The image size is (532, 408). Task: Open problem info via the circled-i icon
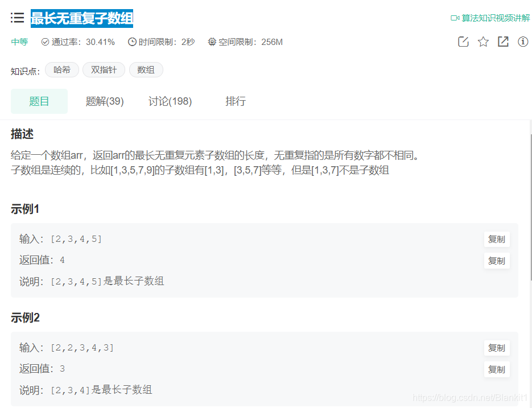(523, 41)
